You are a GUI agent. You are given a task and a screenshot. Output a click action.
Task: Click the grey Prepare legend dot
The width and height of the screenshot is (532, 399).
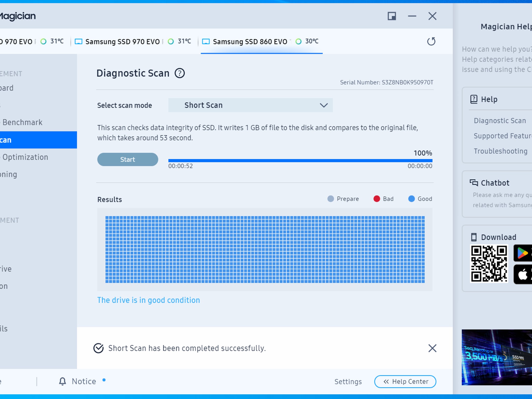[x=330, y=199]
